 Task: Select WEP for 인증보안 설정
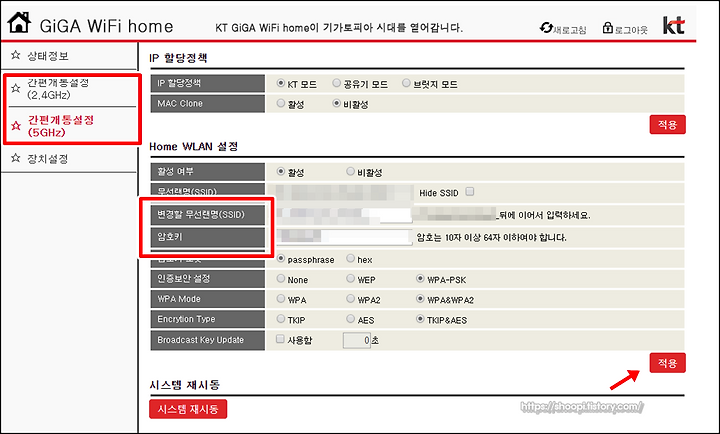(350, 279)
